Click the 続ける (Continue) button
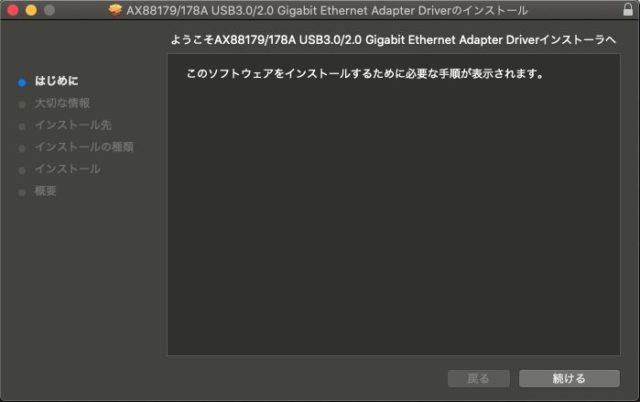Image resolution: width=640 pixels, height=402 pixels. tap(569, 378)
